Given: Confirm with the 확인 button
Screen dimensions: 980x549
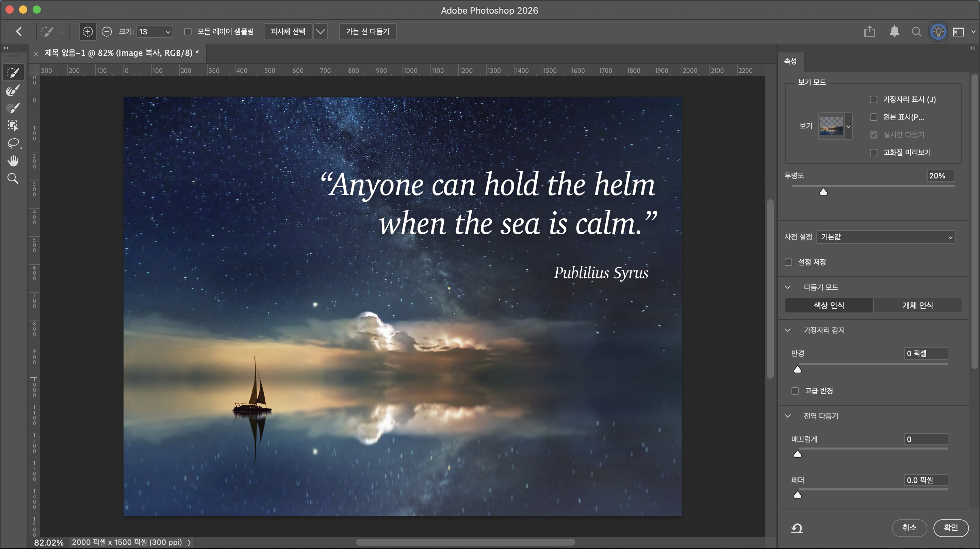Looking at the screenshot, I should 951,528.
